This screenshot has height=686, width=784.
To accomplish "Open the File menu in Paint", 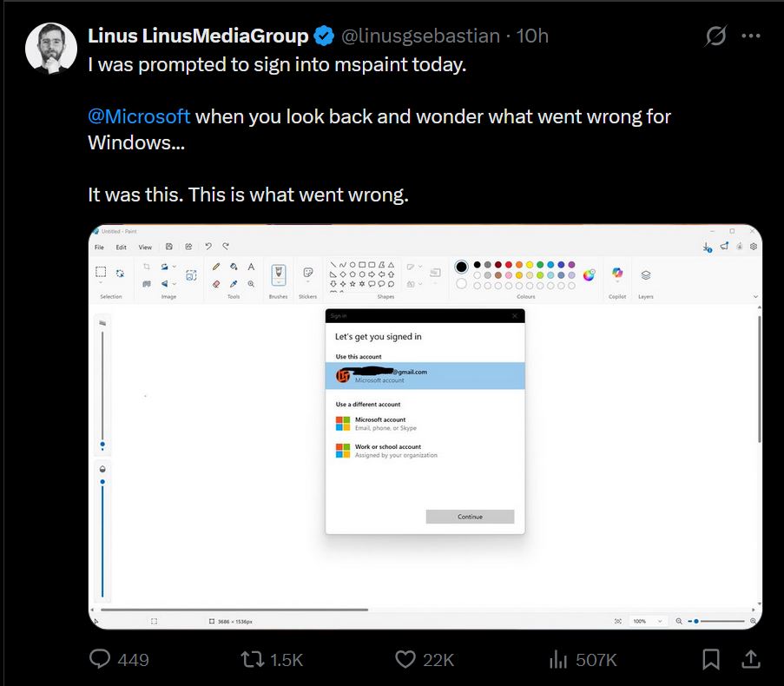I will click(x=98, y=247).
